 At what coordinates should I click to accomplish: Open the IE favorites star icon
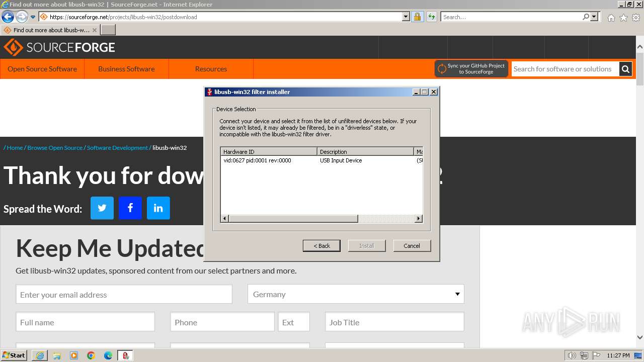623,18
